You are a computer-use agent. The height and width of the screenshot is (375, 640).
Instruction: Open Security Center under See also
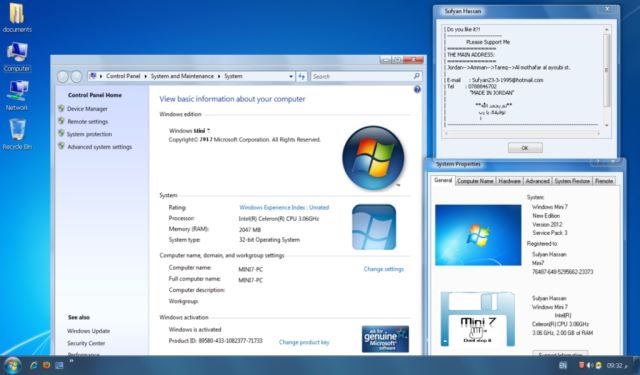86,344
